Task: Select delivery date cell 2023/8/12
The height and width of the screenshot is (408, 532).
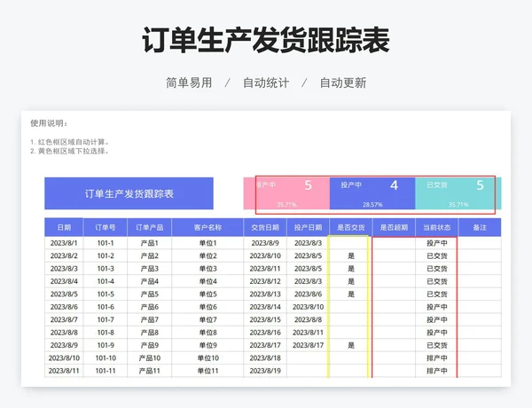Action: (x=265, y=281)
